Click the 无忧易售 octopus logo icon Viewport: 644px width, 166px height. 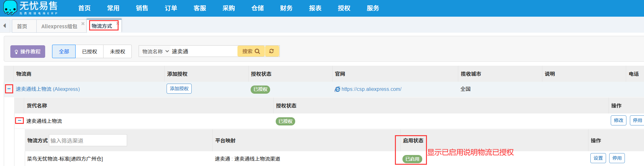point(10,8)
